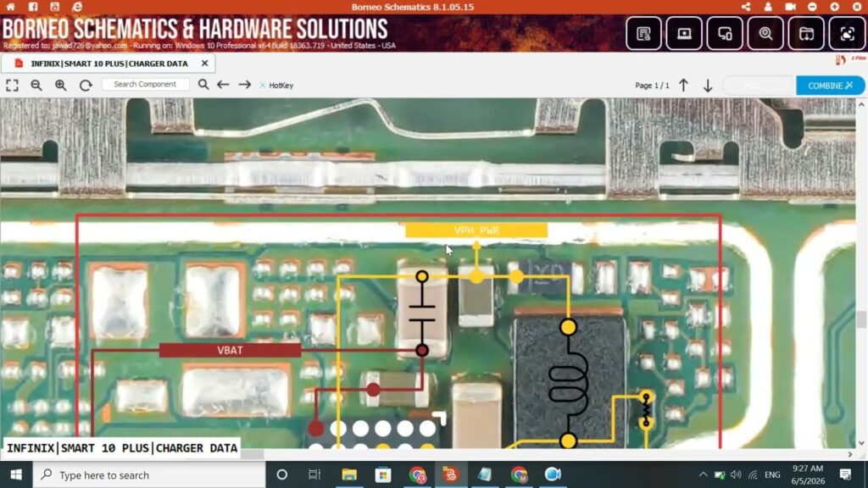Zoom in with the plus magnifier
Image resolution: width=868 pixels, height=488 pixels.
coord(61,86)
